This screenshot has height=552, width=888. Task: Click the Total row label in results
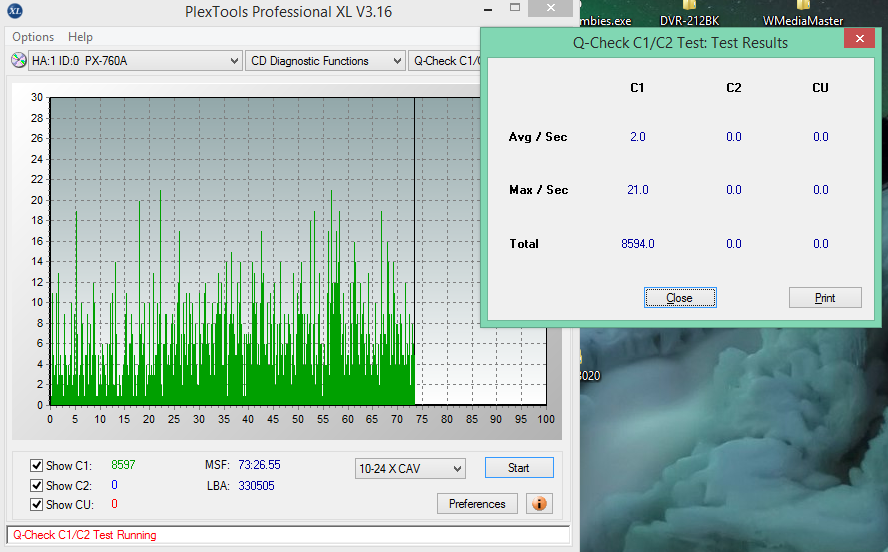[x=524, y=243]
